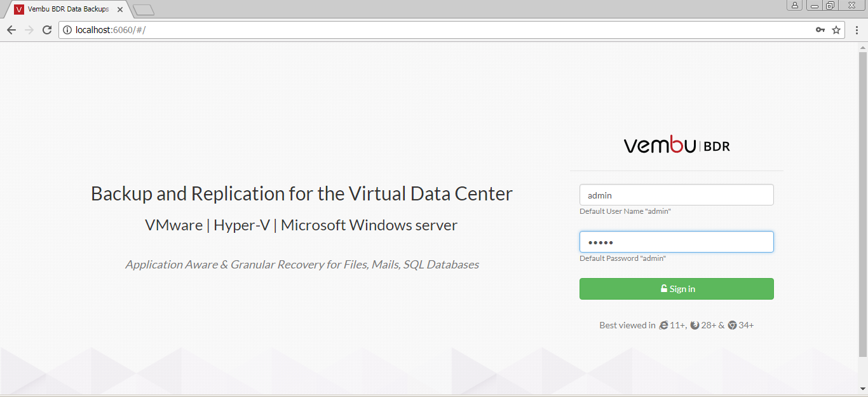This screenshot has width=868, height=397.
Task: Close the Vembu BDR tab
Action: tap(120, 10)
